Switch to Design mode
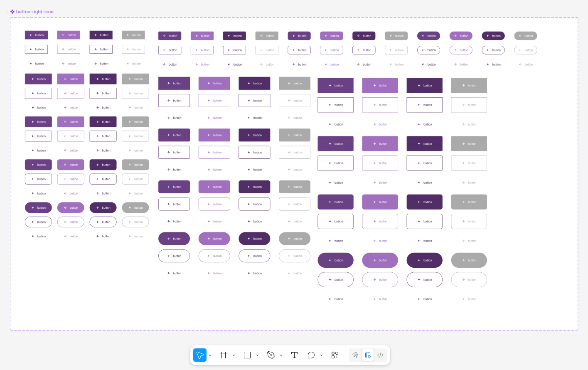Viewport: 588px width, 370px height. click(x=368, y=355)
